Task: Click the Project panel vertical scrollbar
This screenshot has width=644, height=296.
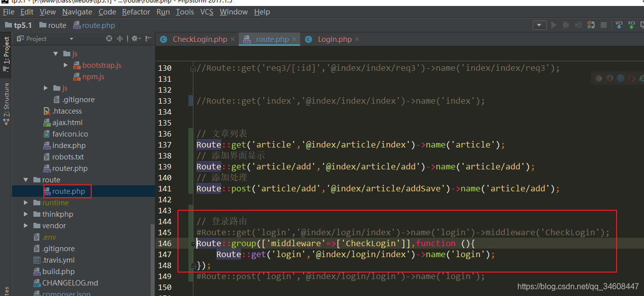Action: tap(153, 259)
